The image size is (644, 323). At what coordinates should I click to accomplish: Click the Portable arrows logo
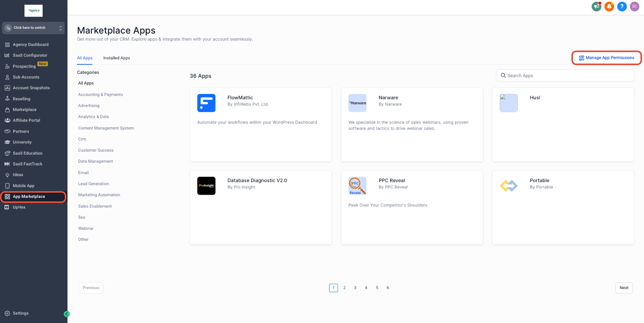[x=509, y=186]
